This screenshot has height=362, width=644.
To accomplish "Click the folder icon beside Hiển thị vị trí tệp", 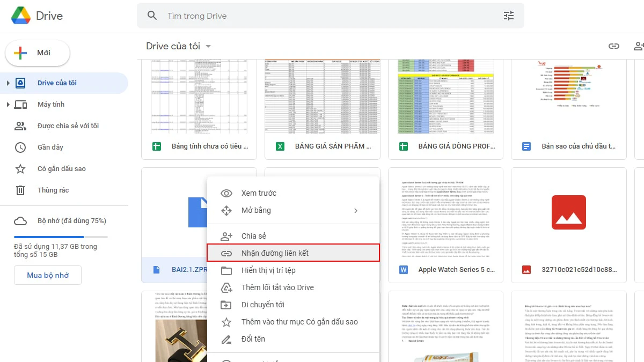I will coord(226,270).
